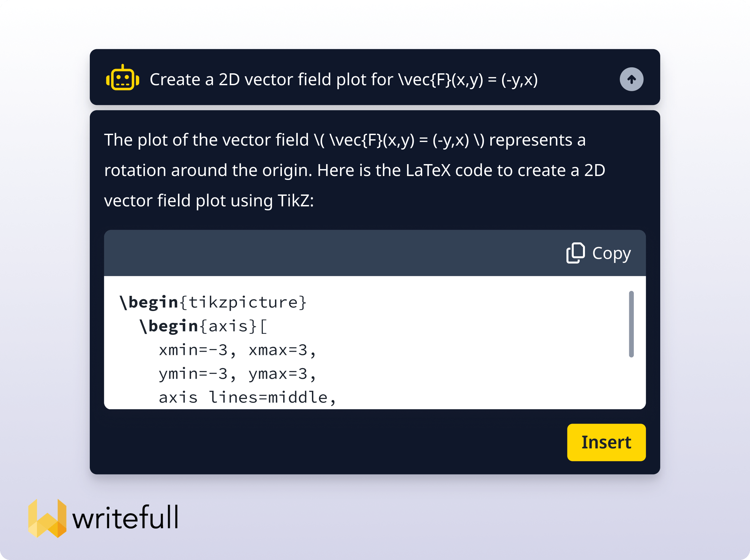Click the duplicate-pages icon next to Copy
This screenshot has width=750, height=560.
(576, 253)
